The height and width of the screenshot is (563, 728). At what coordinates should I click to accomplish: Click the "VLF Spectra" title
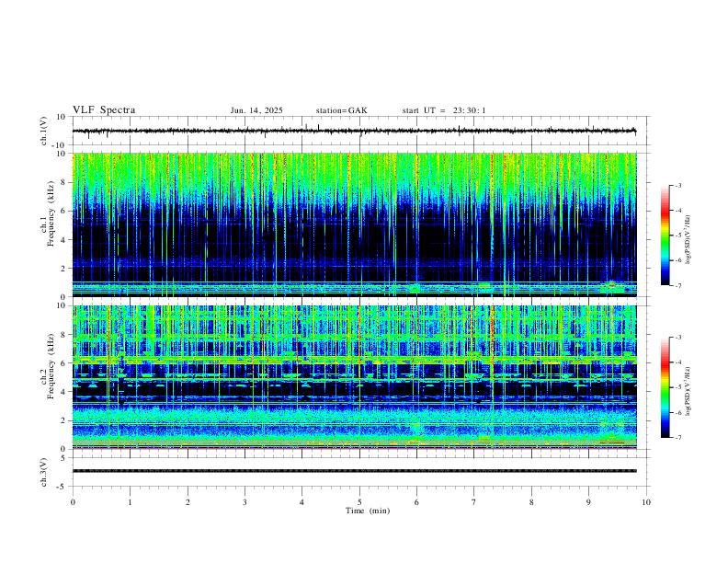(104, 110)
